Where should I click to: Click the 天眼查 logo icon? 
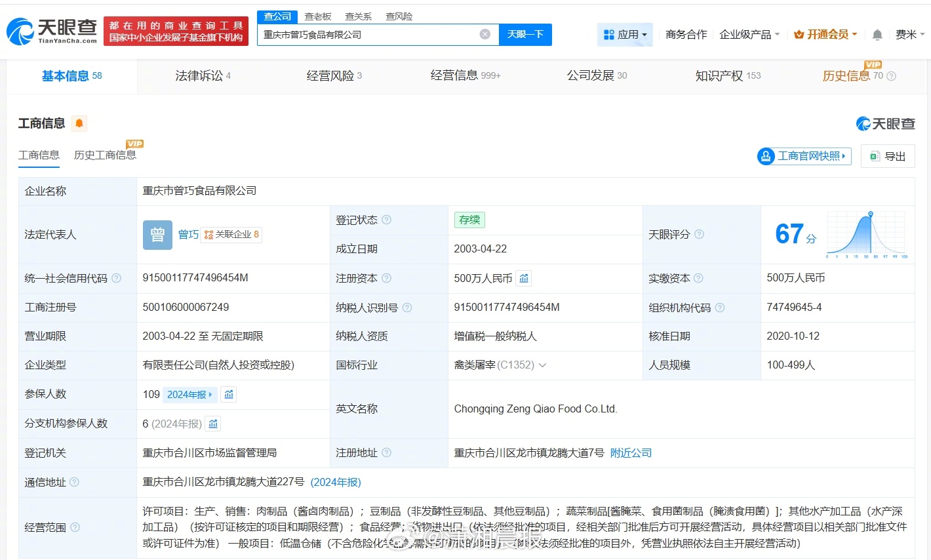(x=22, y=31)
